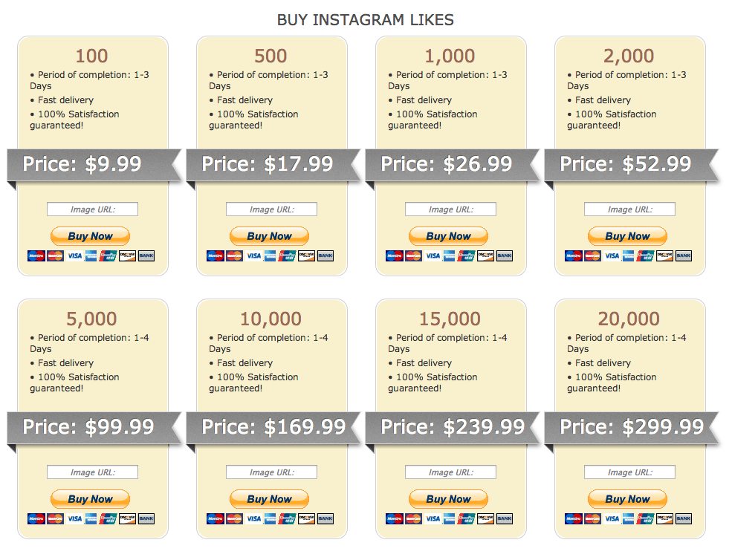Click the UnionPay icon in the 10,000 likes card
The height and width of the screenshot is (560, 732).
[x=287, y=518]
